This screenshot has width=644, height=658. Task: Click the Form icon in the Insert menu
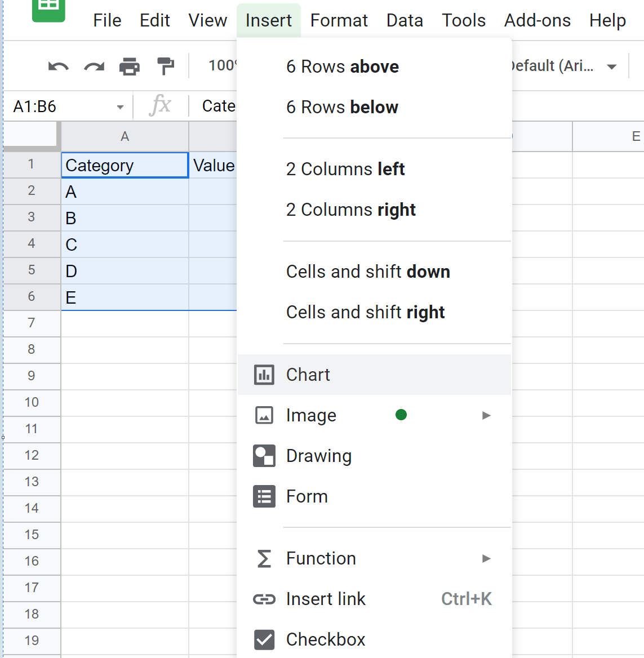point(264,496)
